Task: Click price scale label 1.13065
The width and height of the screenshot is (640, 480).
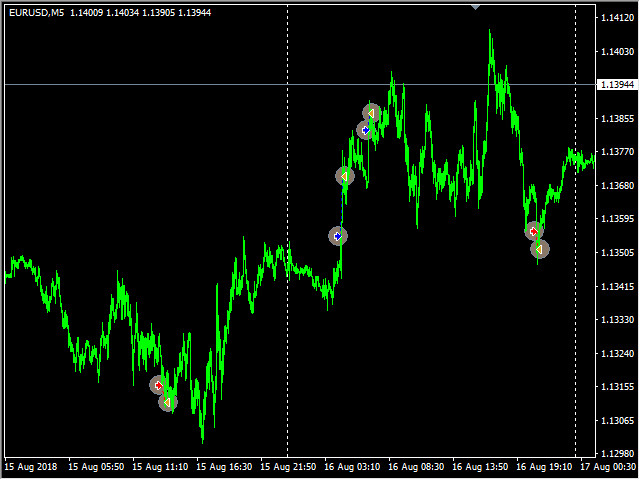Action: pos(618,420)
